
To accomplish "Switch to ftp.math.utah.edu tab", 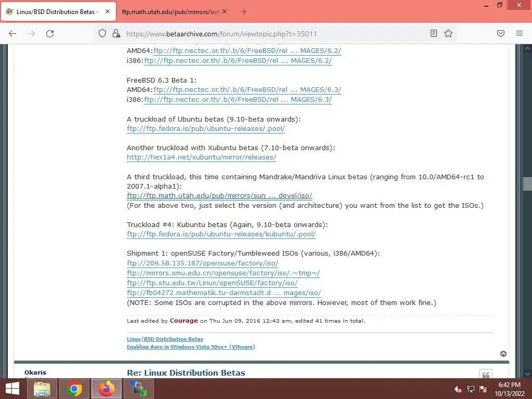I will pyautogui.click(x=174, y=12).
